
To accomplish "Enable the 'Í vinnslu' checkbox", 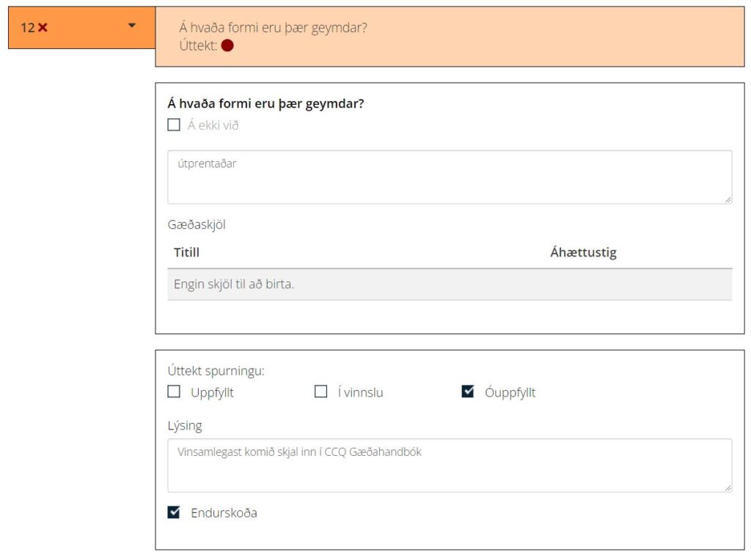I will 321,391.
